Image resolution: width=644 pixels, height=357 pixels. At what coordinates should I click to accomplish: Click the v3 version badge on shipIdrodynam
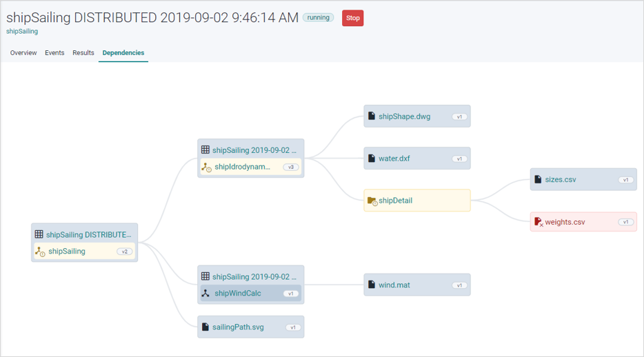pyautogui.click(x=291, y=167)
